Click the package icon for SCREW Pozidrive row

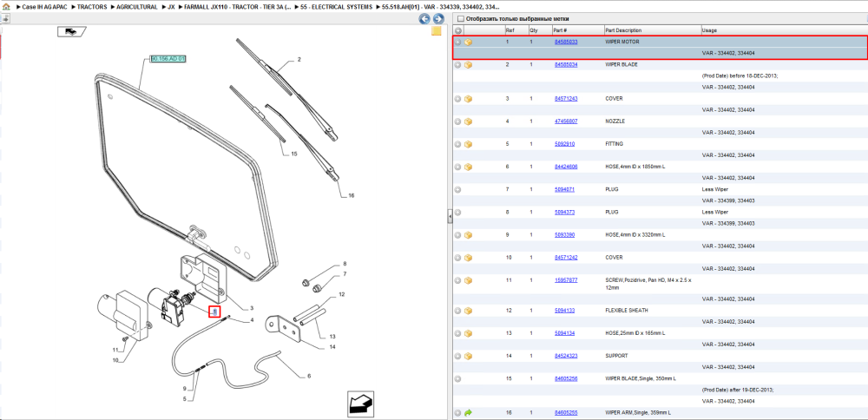pyautogui.click(x=469, y=280)
